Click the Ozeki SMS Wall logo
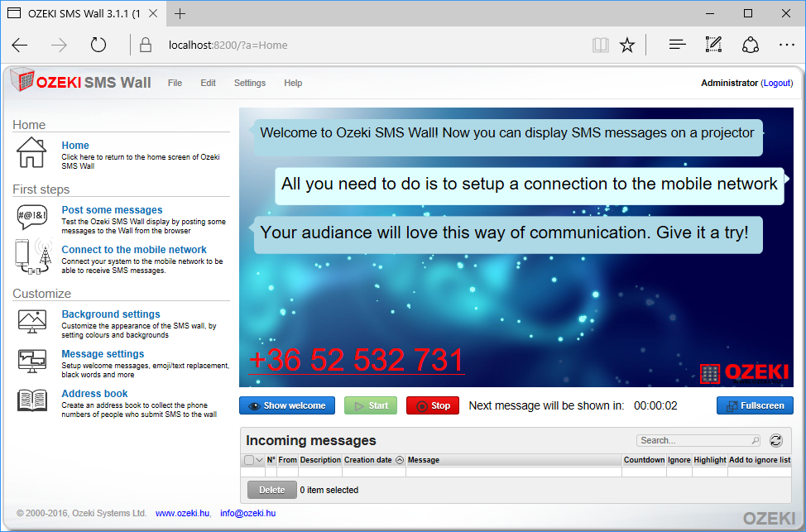 point(81,81)
